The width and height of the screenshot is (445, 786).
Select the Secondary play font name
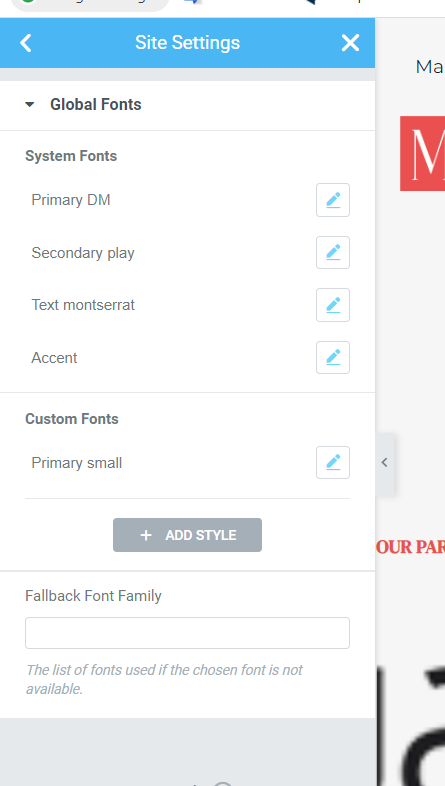[x=83, y=253]
